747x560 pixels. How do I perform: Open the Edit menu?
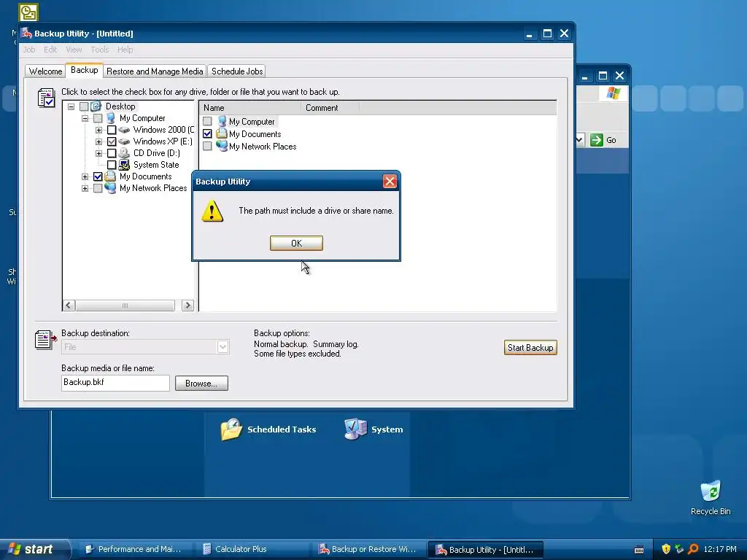50,50
